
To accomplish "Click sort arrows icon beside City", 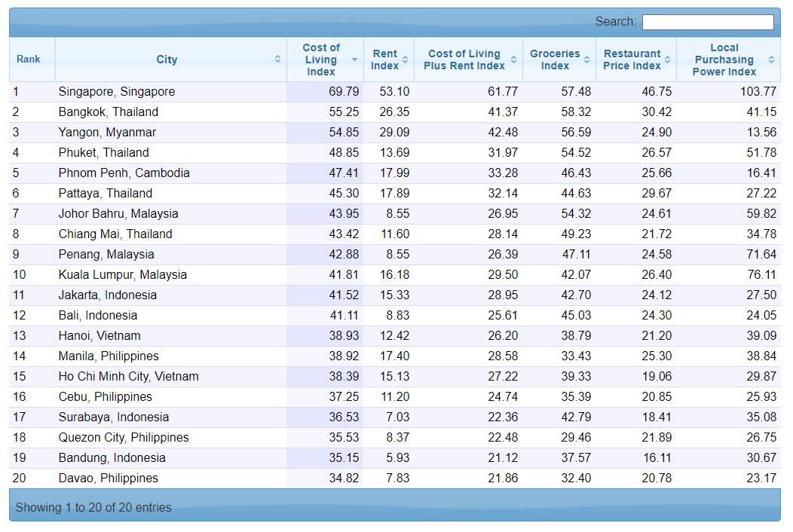I will click(277, 60).
